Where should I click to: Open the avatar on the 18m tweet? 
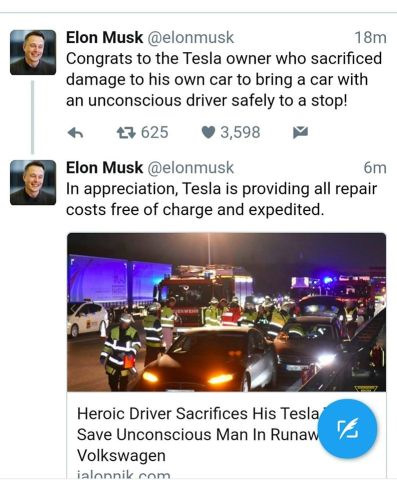click(33, 52)
